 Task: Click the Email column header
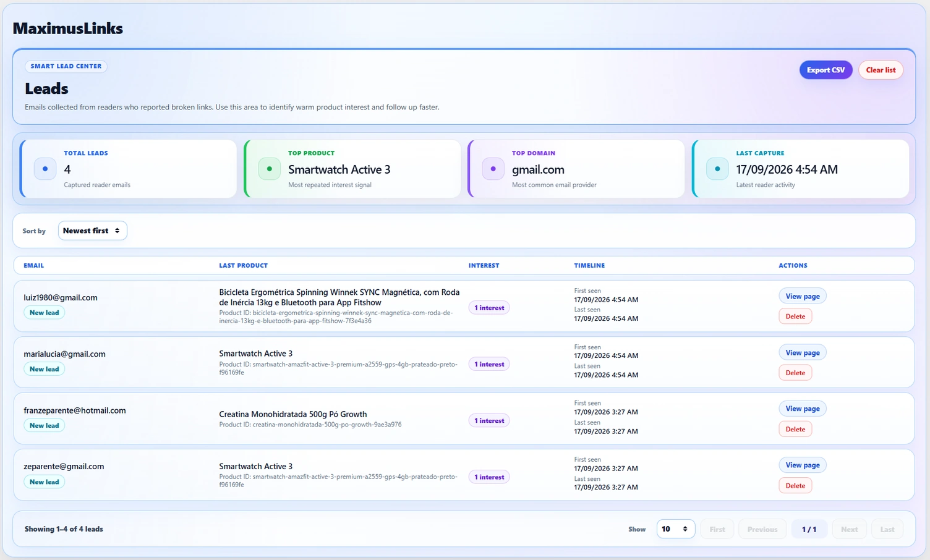click(33, 265)
